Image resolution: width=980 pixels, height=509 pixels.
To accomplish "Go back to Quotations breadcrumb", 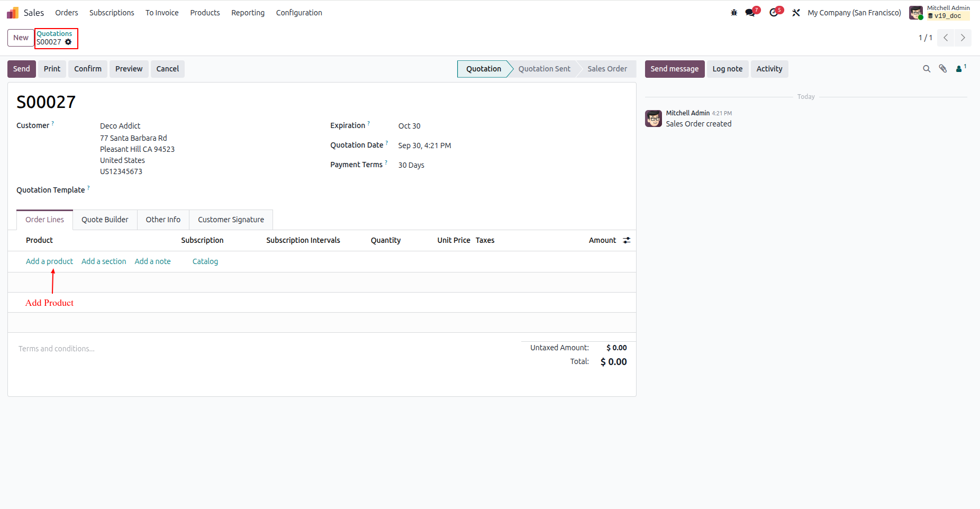I will click(x=54, y=33).
